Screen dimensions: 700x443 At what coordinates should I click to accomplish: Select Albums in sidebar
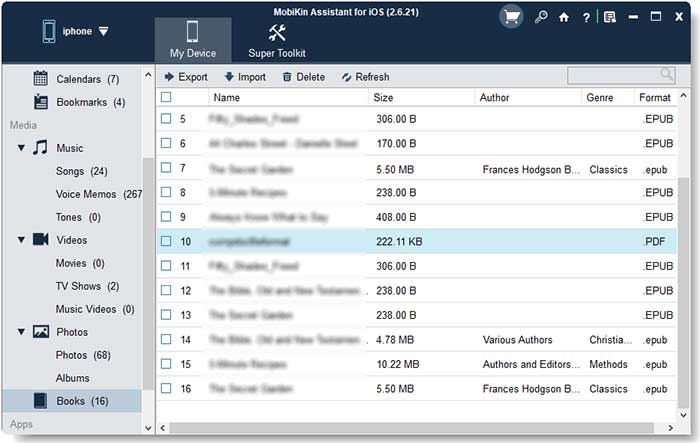pyautogui.click(x=72, y=378)
